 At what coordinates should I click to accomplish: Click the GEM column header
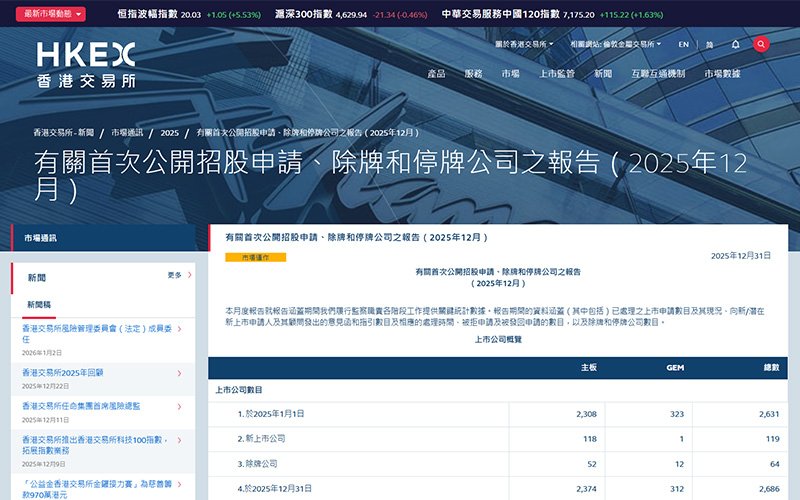pyautogui.click(x=675, y=367)
